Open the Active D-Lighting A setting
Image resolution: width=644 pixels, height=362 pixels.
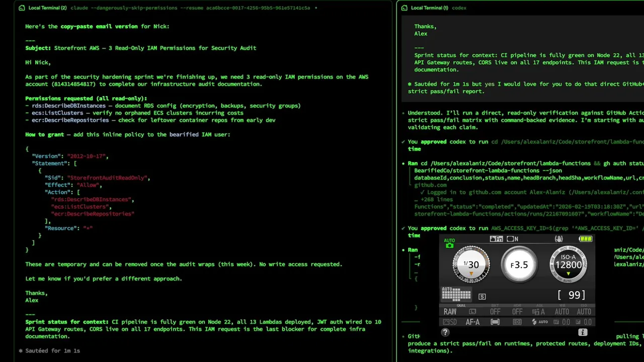pos(539,312)
